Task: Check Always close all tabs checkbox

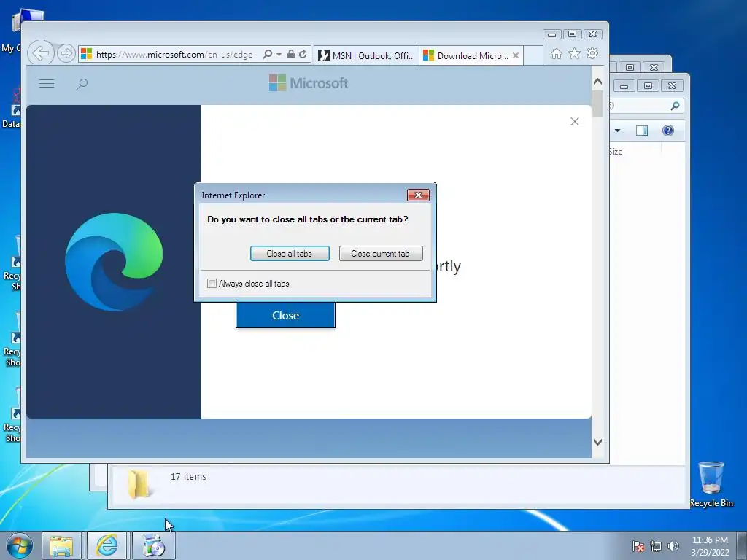Action: [212, 284]
